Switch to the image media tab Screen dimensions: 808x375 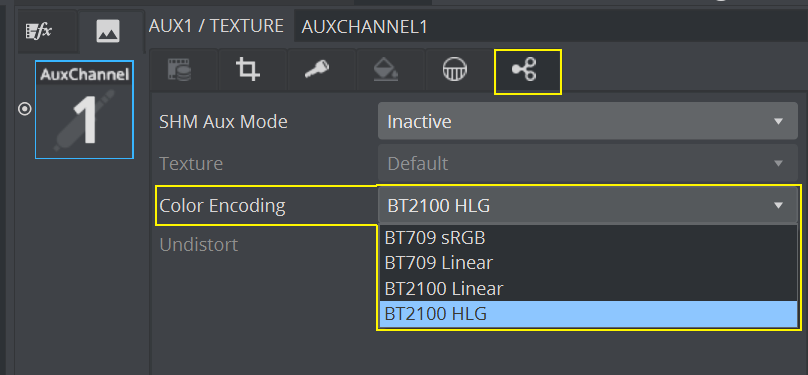108,31
